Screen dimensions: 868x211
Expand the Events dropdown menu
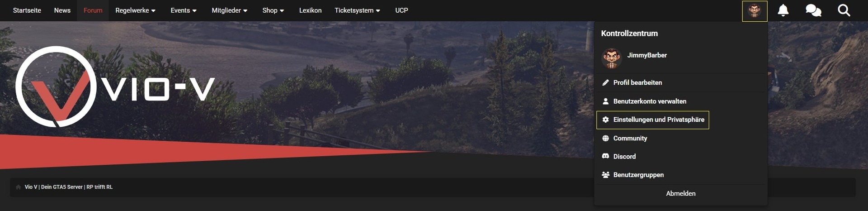[184, 10]
